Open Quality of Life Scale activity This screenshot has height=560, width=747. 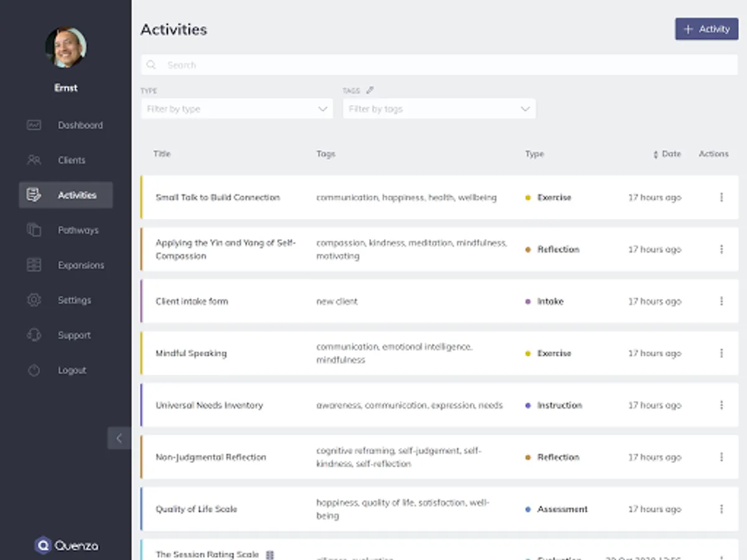tap(196, 509)
